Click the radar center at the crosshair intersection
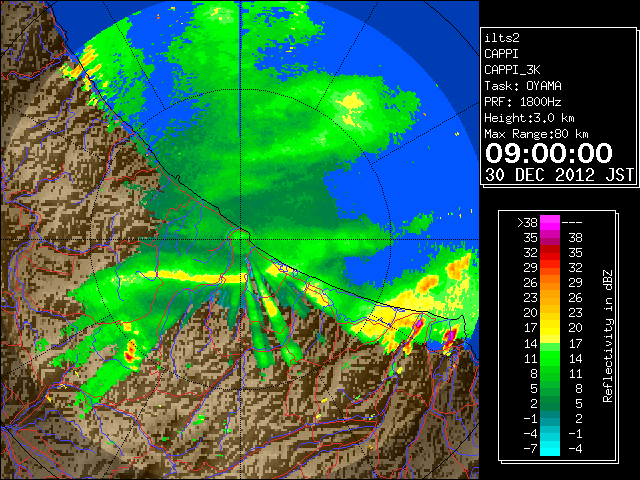Image resolution: width=640 pixels, height=480 pixels. tap(241, 240)
